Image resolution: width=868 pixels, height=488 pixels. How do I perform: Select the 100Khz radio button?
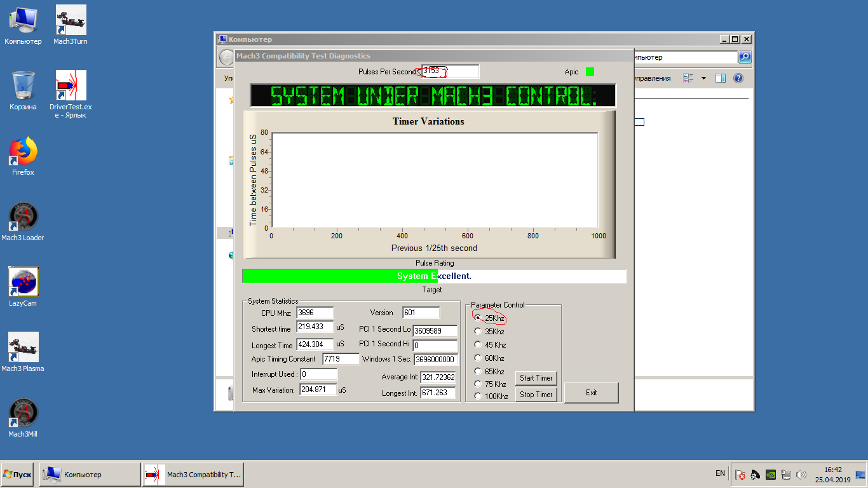point(478,396)
